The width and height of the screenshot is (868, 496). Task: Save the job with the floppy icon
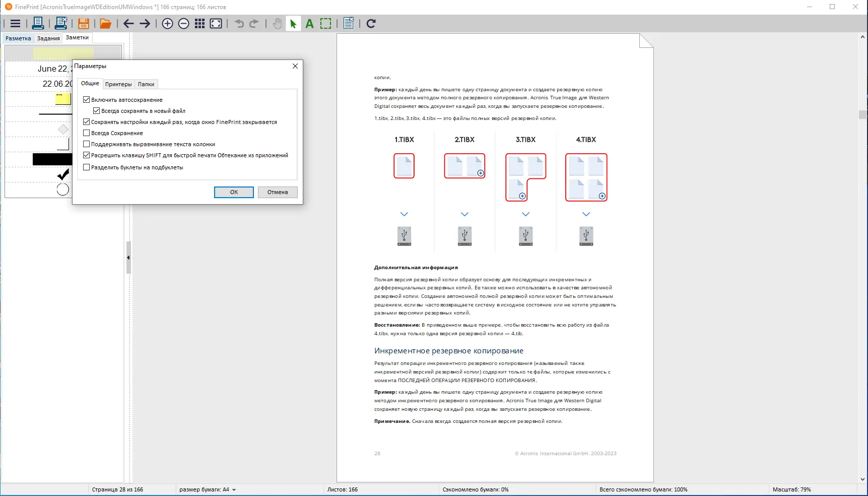[x=84, y=24]
